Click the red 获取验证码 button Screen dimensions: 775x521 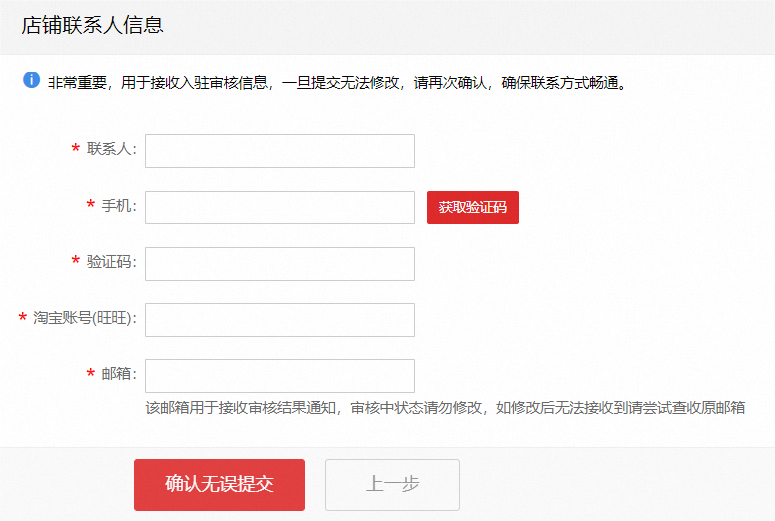(473, 208)
